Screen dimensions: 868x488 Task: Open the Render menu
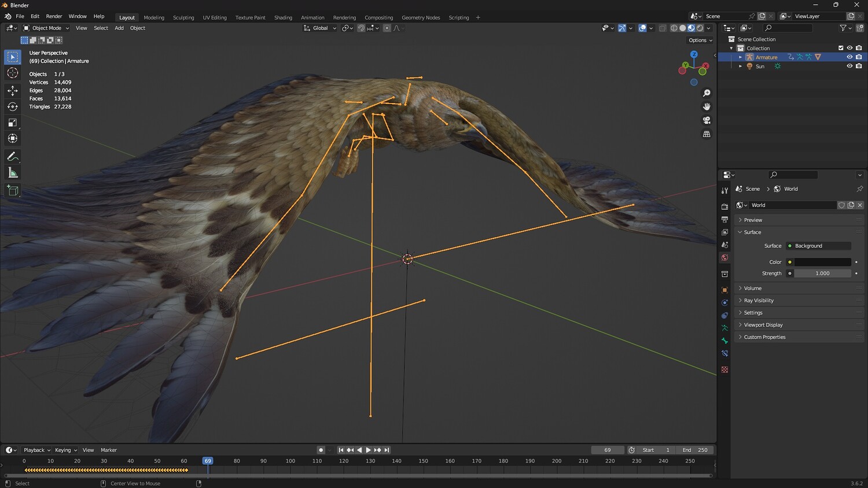point(54,16)
